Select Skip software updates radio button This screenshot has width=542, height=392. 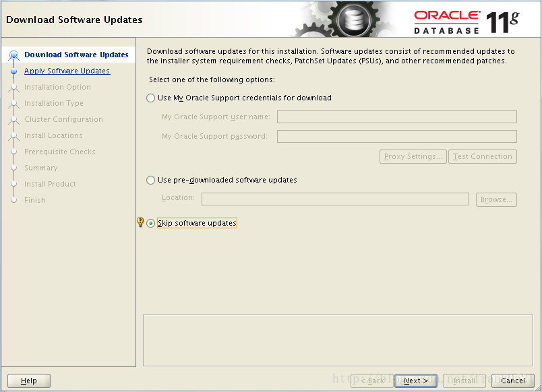pyautogui.click(x=150, y=224)
